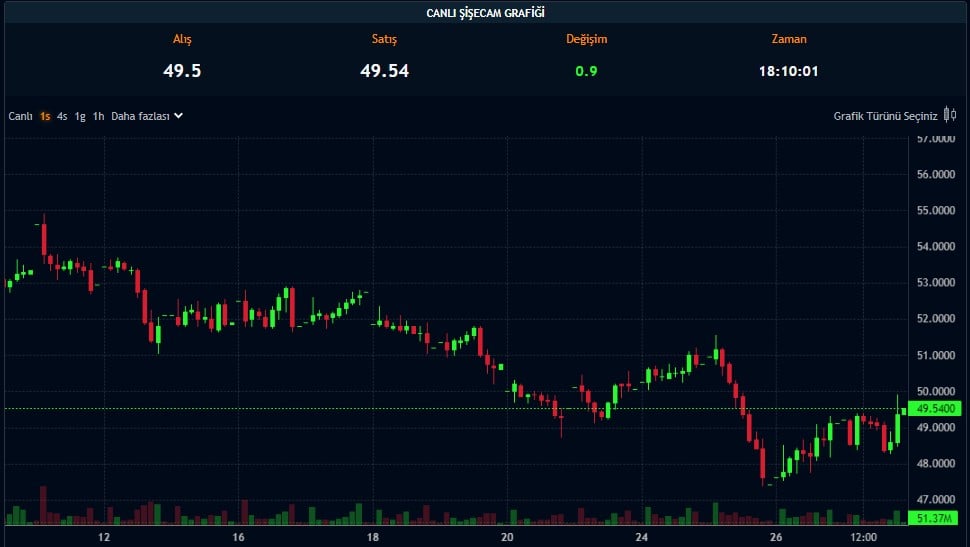Image resolution: width=970 pixels, height=547 pixels.
Task: Click the CANLI ŞİŞECAM GRAFİĞİ title
Action: click(x=485, y=12)
